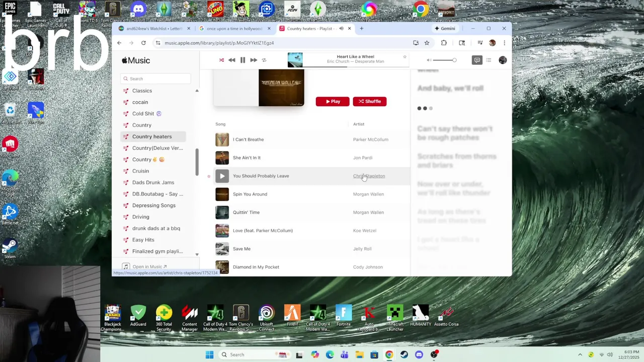The height and width of the screenshot is (362, 644).
Task: Skip to the next track
Action: [254, 60]
